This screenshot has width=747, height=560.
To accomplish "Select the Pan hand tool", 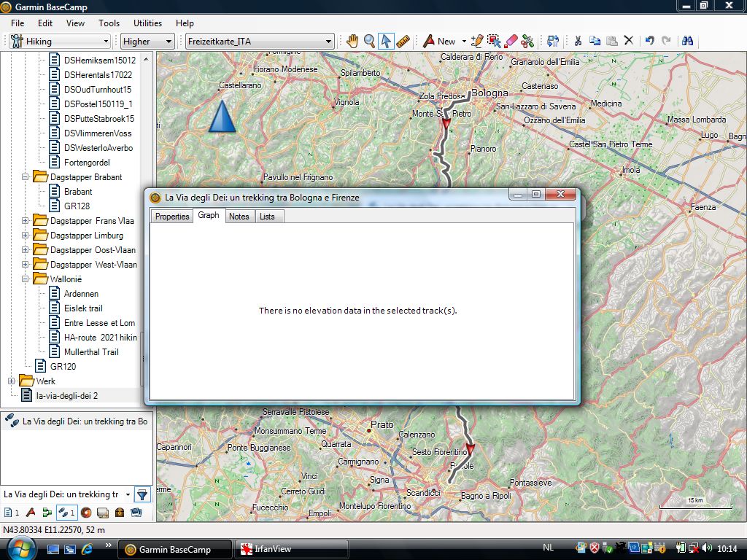I will [x=352, y=42].
